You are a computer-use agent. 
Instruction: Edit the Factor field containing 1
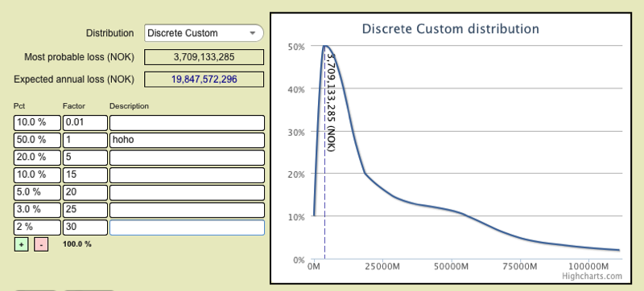[x=85, y=140]
